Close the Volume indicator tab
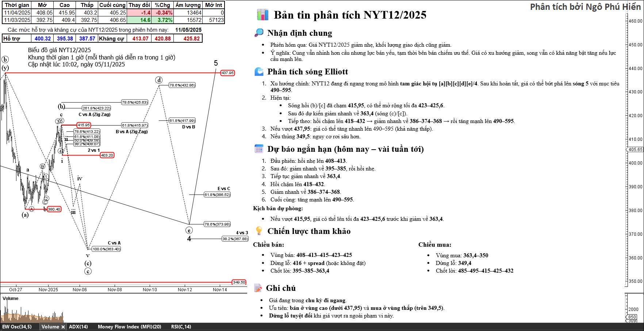Image resolution: width=644 pixels, height=331 pixels. click(x=63, y=327)
